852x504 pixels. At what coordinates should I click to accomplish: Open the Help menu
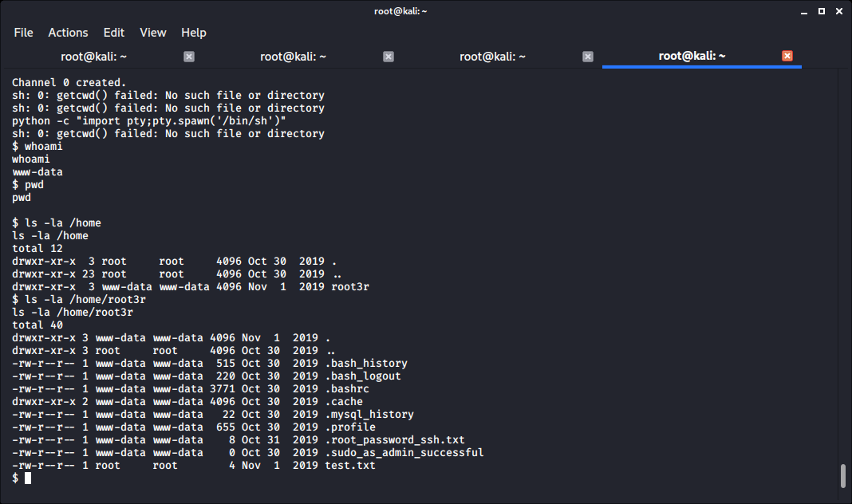point(194,33)
